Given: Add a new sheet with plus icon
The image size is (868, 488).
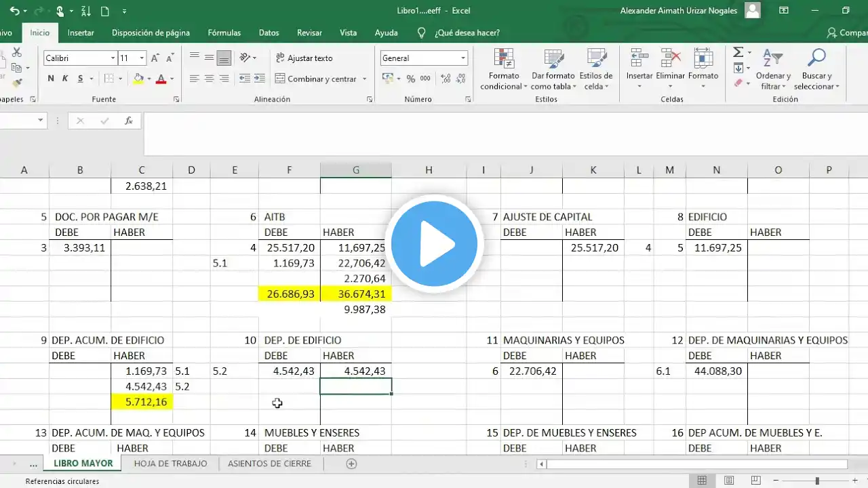Looking at the screenshot, I should pos(351,464).
